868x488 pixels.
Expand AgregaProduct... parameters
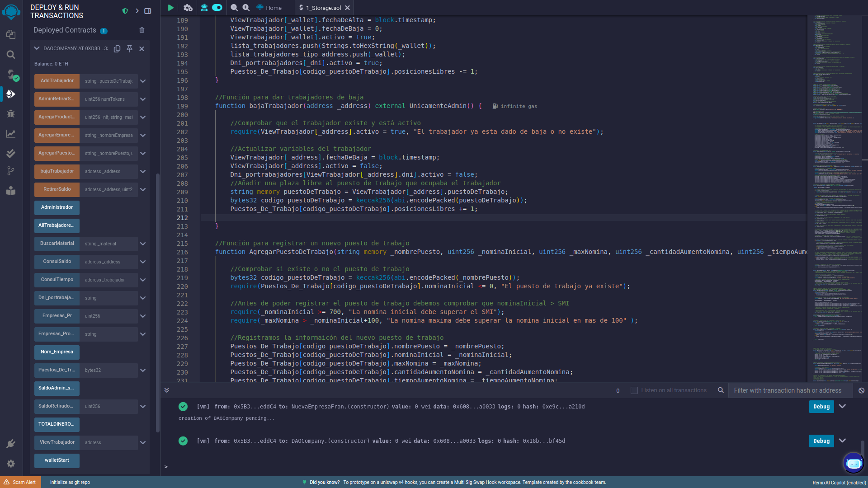tap(143, 117)
